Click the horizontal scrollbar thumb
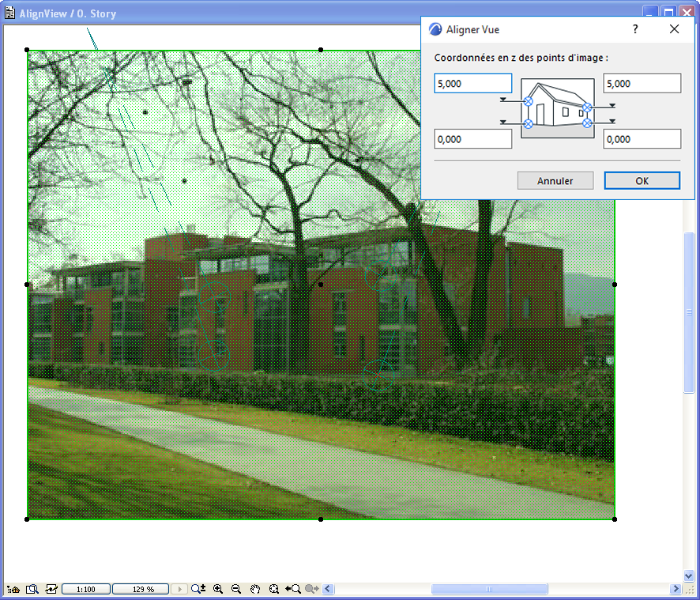The image size is (700, 600). point(489,589)
